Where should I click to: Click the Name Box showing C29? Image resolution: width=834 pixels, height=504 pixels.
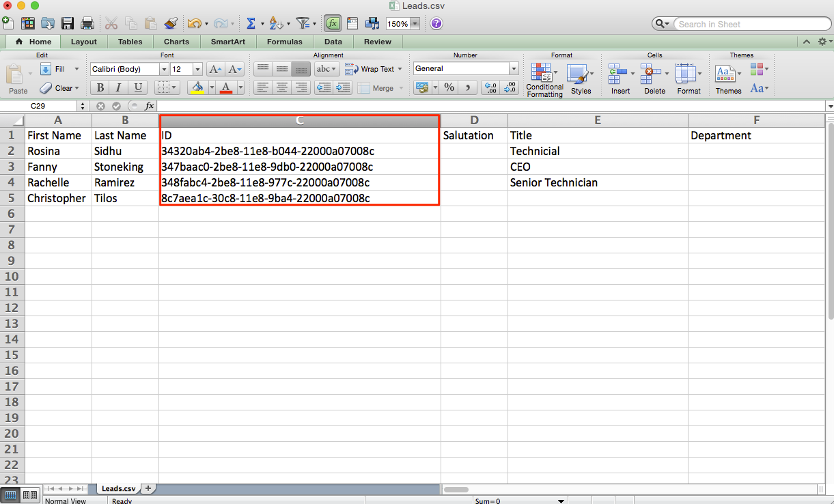point(38,106)
